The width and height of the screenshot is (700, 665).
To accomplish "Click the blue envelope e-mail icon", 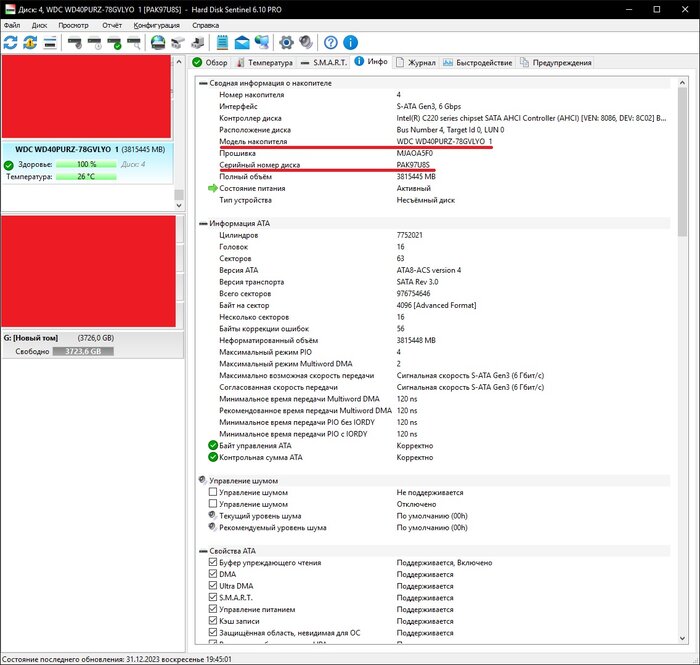I will [242, 43].
